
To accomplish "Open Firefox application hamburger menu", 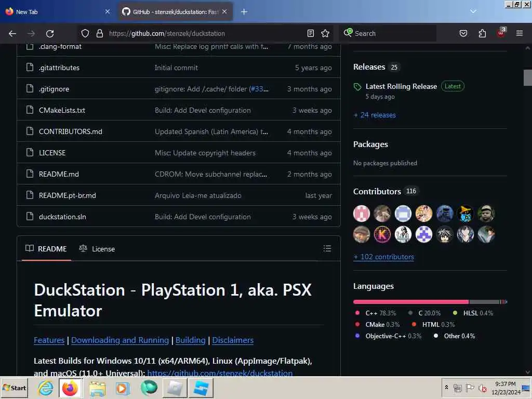I will coord(519,33).
